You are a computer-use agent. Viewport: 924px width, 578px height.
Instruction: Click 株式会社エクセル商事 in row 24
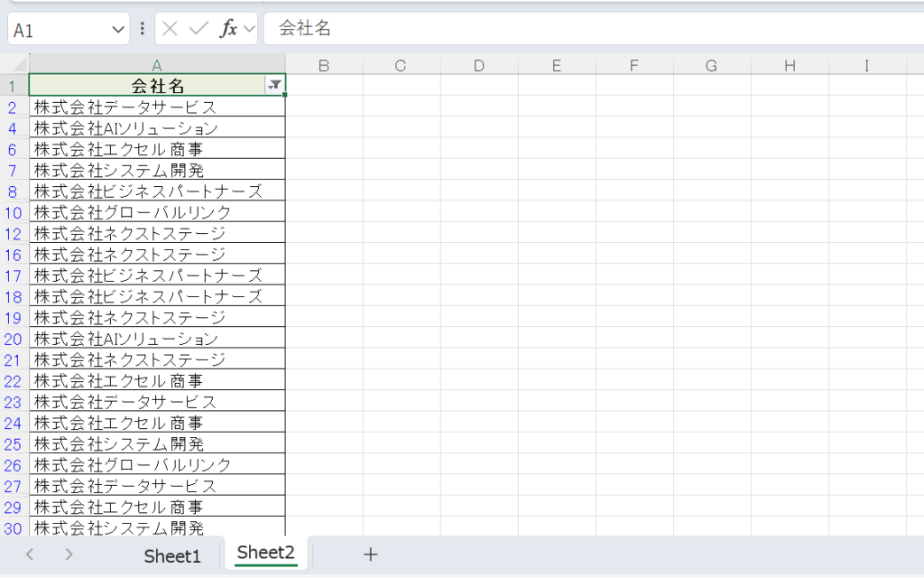(x=157, y=423)
